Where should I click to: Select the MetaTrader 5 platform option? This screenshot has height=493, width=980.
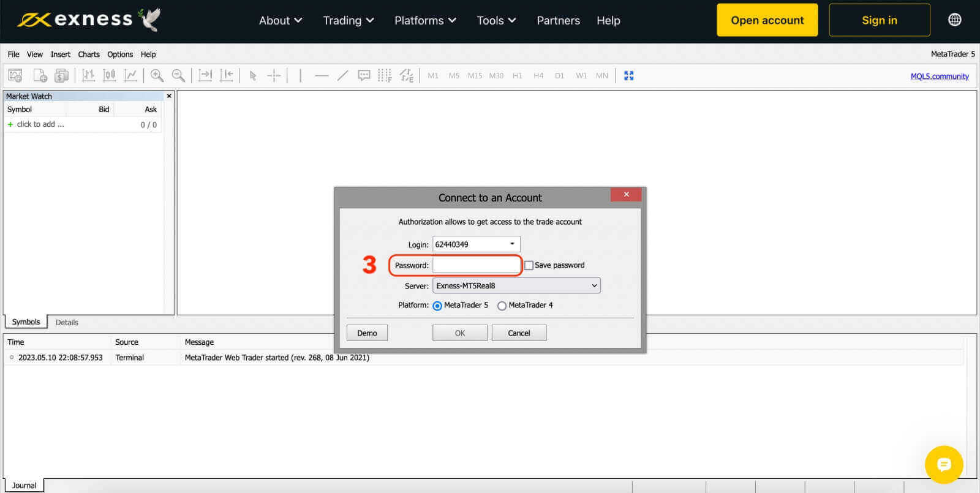tap(437, 306)
